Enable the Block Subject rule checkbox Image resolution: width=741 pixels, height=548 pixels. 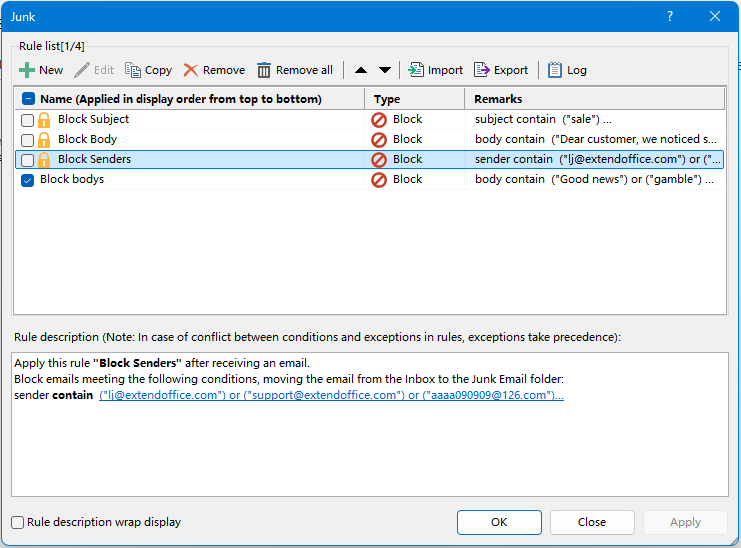(28, 120)
